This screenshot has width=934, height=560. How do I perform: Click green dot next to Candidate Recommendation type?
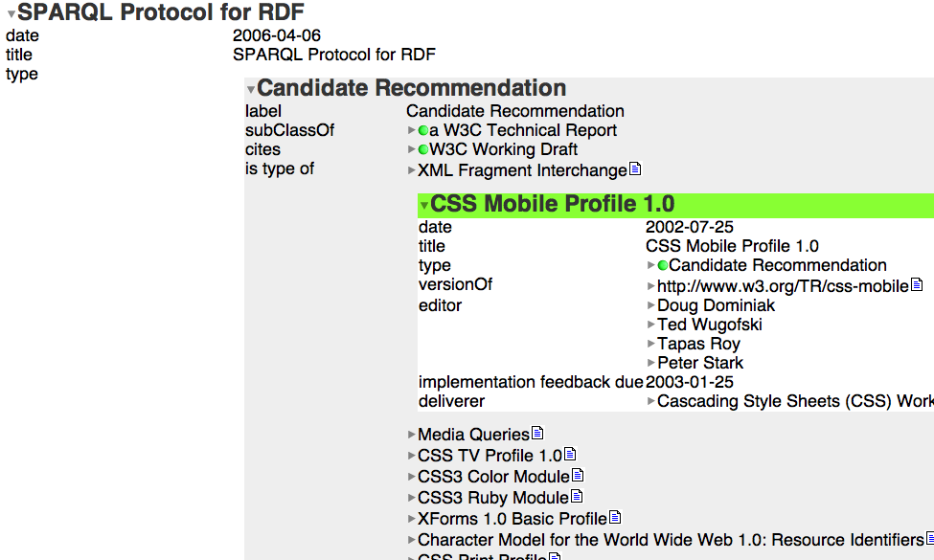coord(663,265)
